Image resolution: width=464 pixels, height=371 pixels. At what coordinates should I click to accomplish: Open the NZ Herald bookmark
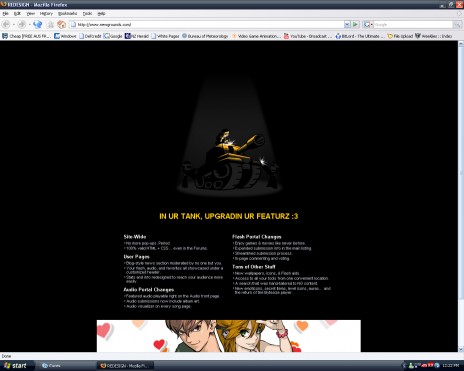137,36
